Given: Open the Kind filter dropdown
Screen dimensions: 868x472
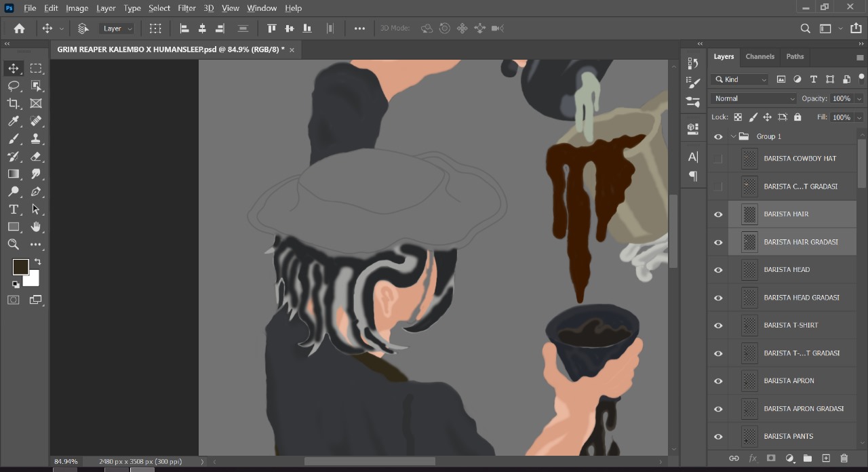Looking at the screenshot, I should (740, 79).
